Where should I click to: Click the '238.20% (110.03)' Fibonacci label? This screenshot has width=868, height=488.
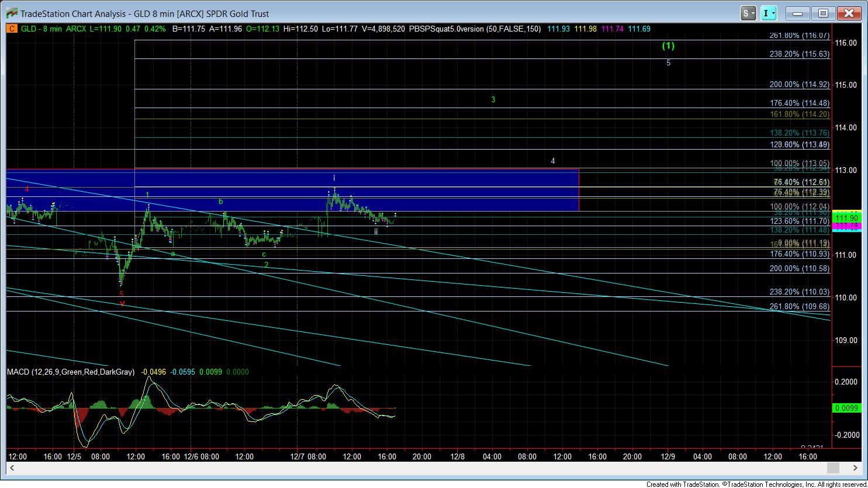coord(800,292)
